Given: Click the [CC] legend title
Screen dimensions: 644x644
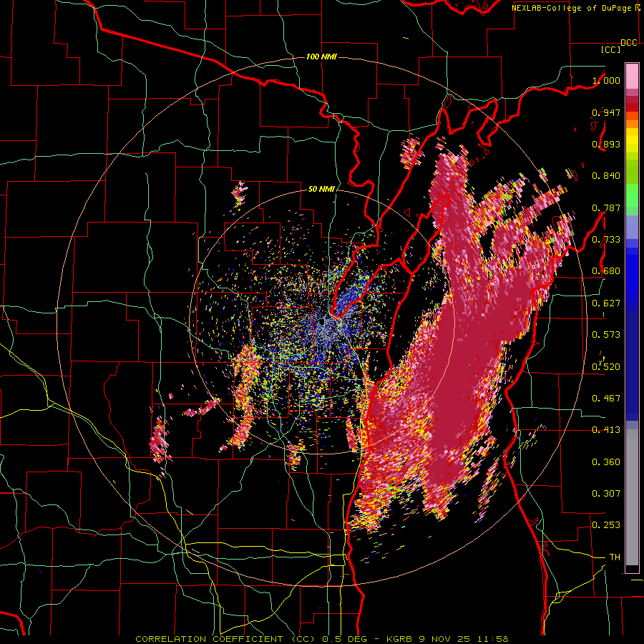Looking at the screenshot, I should click(x=610, y=49).
